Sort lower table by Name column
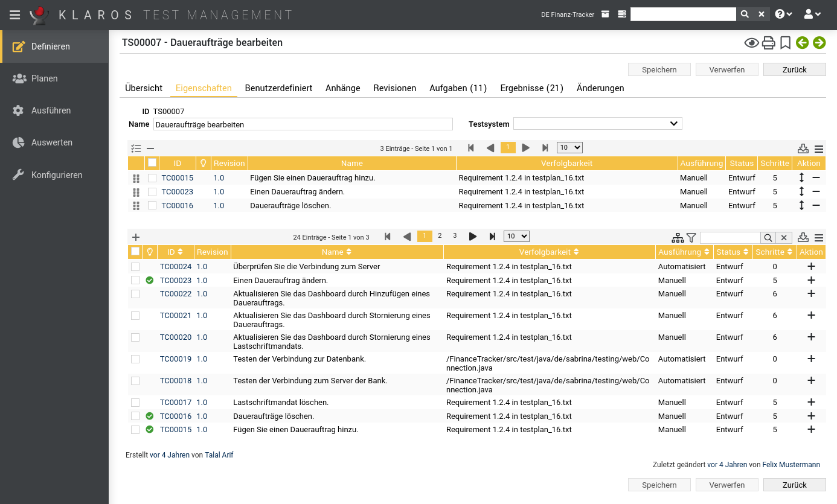Viewport: 837px width, 504px height. pos(336,252)
